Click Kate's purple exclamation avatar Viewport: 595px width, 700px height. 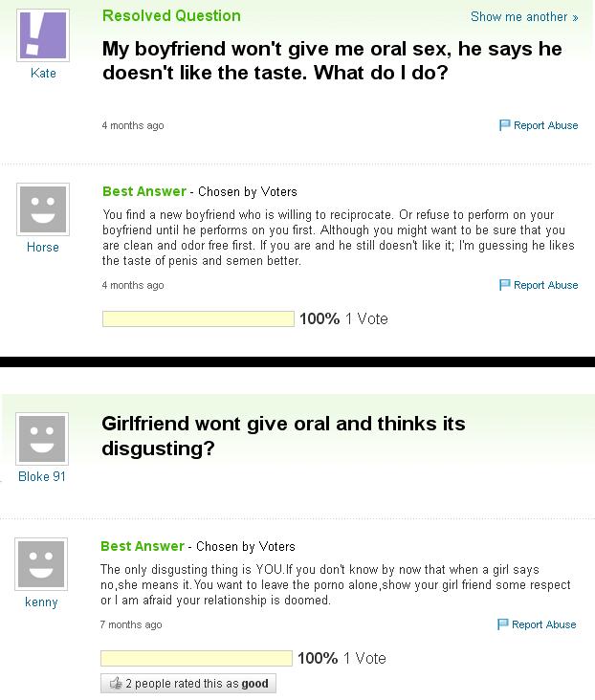pos(43,35)
